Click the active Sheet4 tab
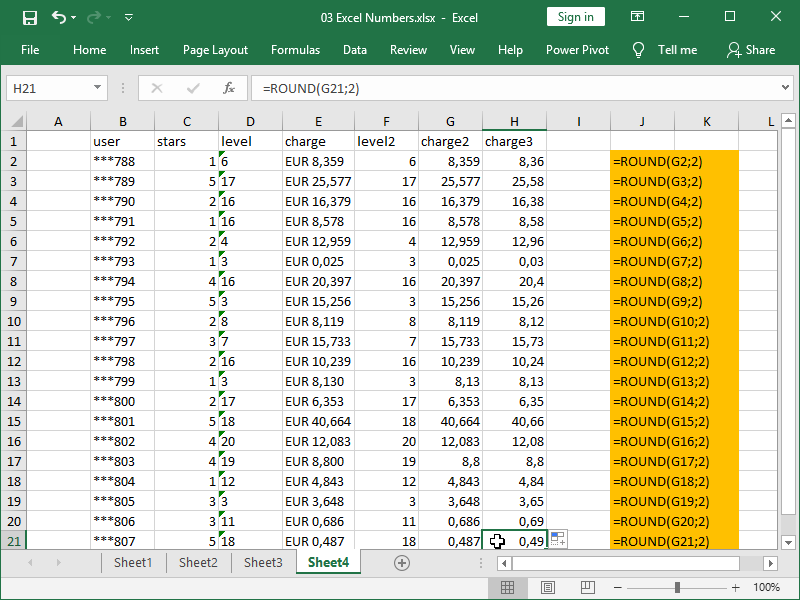Viewport: 800px width, 600px height. point(329,562)
